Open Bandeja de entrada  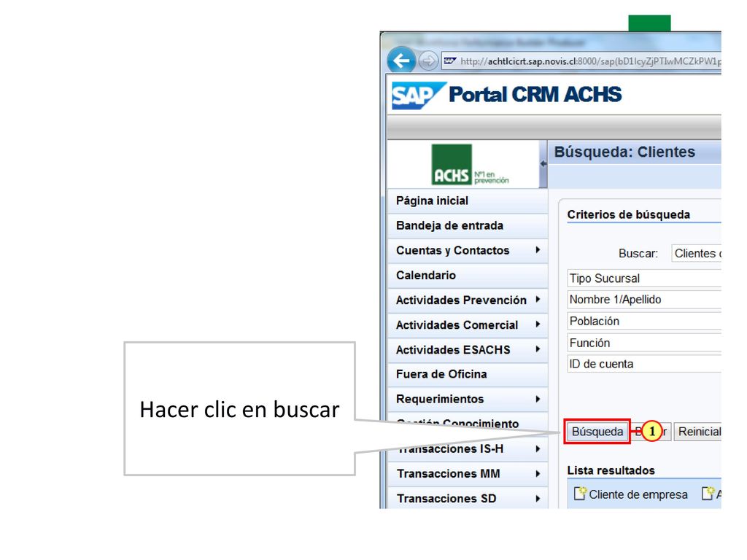point(468,226)
